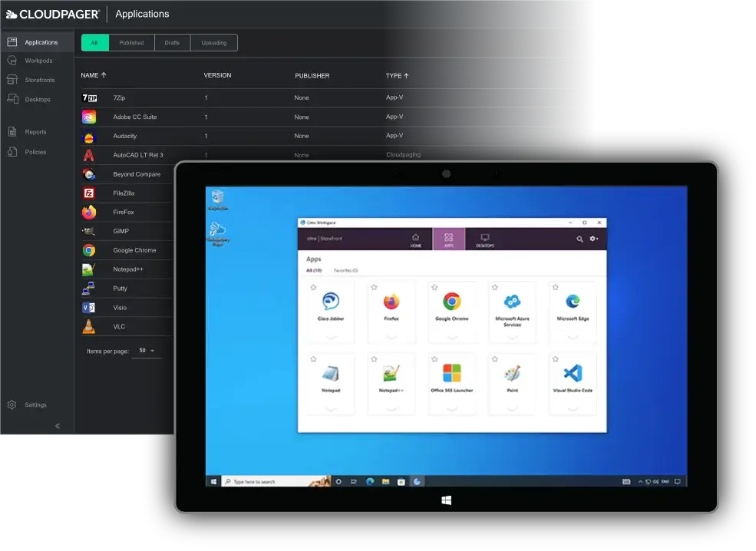Click the Office 365 Launcher icon

[x=451, y=374]
